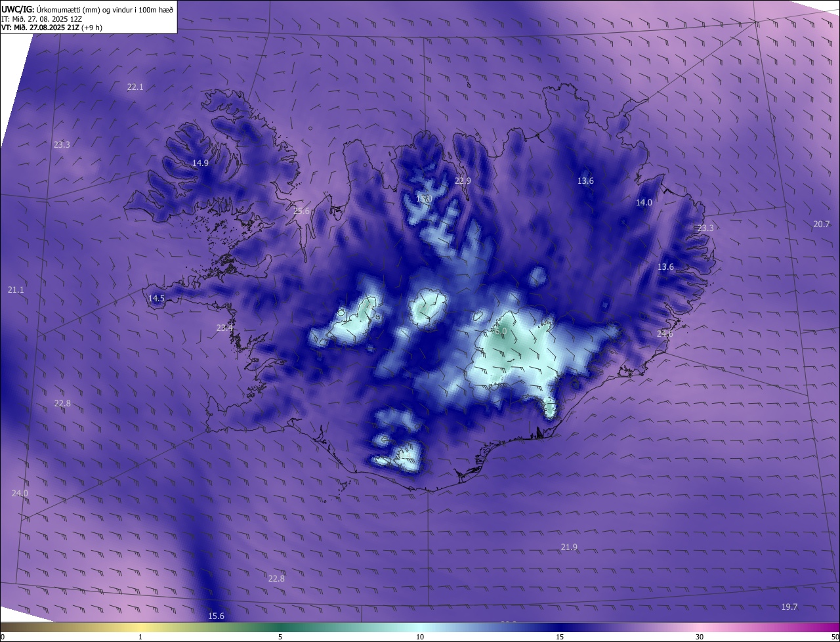Viewport: 840px width, 642px height.
Task: Click the 21.9 value label
Action: (569, 547)
